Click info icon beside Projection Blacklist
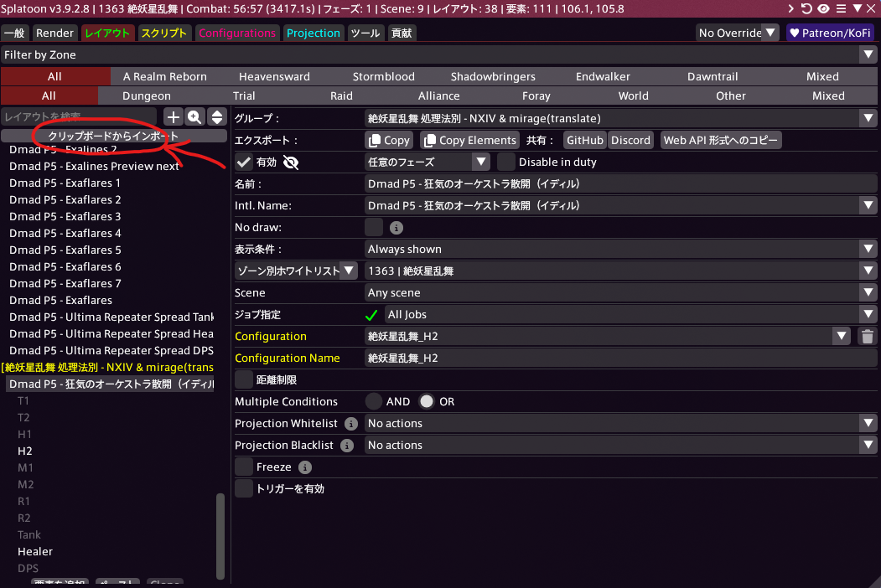This screenshot has height=588, width=881. 347,446
